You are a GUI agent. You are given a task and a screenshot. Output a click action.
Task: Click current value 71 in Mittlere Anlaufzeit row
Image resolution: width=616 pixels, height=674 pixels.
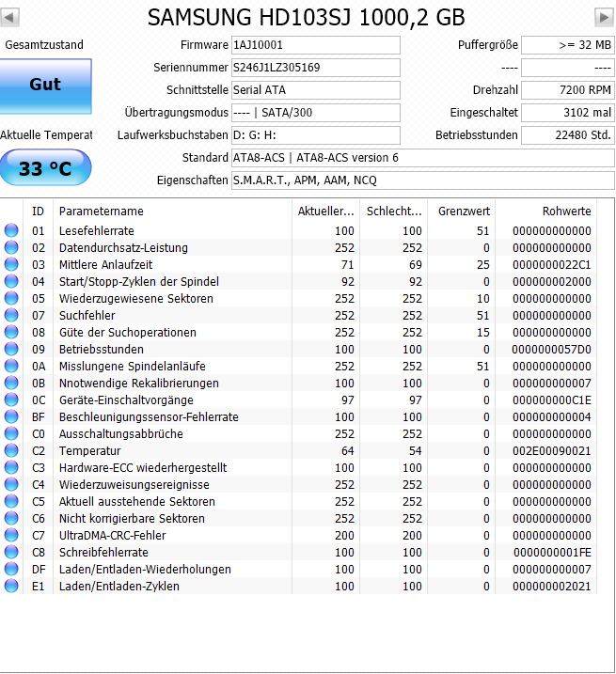347,264
